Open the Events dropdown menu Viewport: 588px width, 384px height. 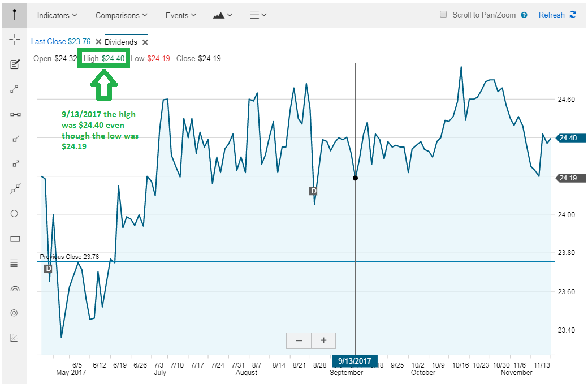(x=181, y=15)
